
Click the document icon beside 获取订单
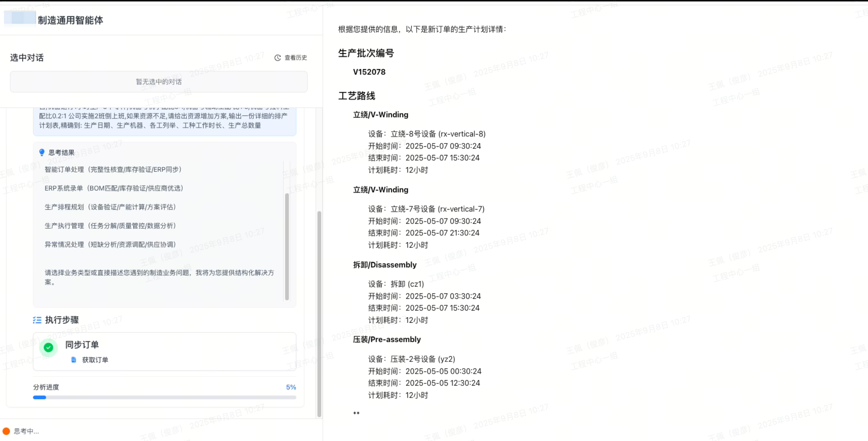tap(74, 360)
